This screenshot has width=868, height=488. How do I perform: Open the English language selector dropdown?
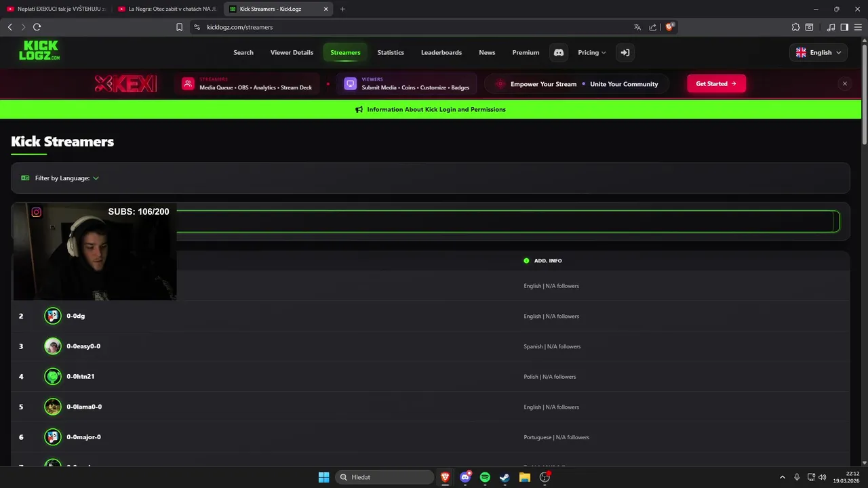[818, 52]
